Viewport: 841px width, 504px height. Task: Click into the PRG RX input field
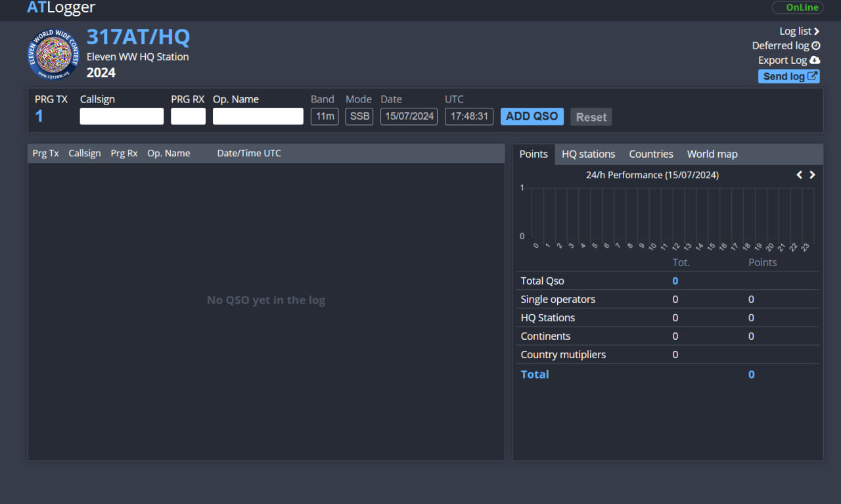tap(188, 116)
